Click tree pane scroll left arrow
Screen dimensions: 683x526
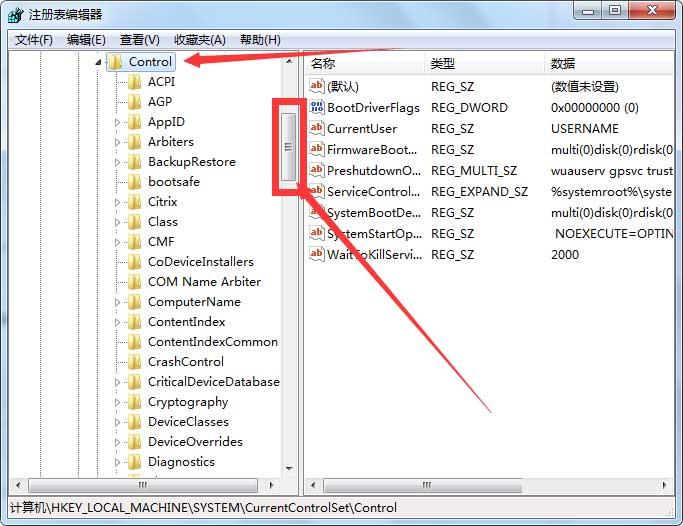click(18, 485)
